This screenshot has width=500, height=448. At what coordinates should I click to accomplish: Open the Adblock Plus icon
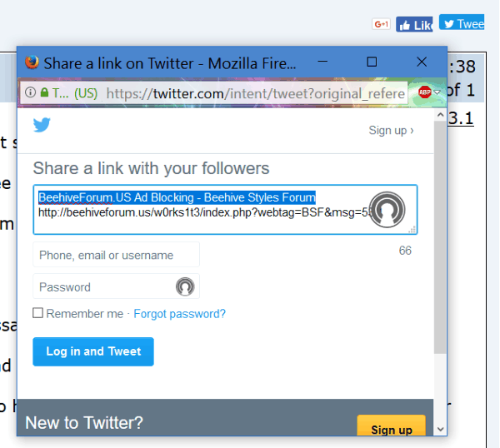425,92
